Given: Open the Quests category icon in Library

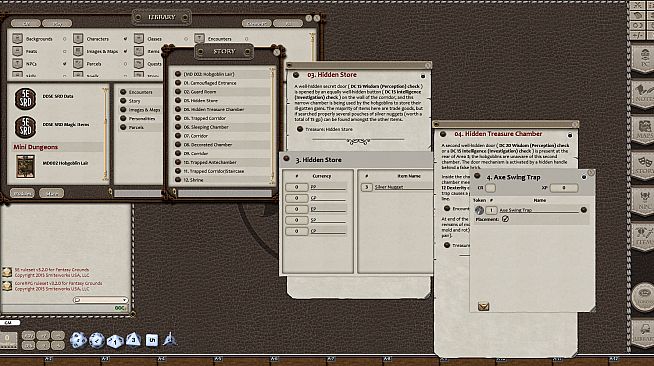Looking at the screenshot, I should click(x=139, y=63).
